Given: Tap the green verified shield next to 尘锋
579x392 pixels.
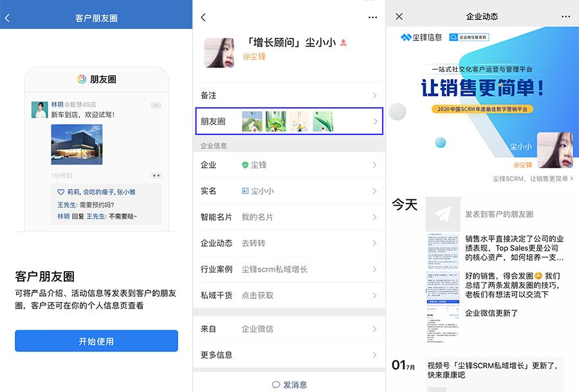Looking at the screenshot, I should click(x=245, y=165).
